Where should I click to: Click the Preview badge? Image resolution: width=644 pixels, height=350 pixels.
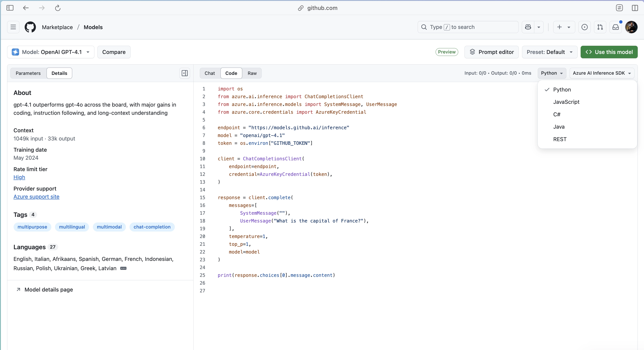point(447,52)
